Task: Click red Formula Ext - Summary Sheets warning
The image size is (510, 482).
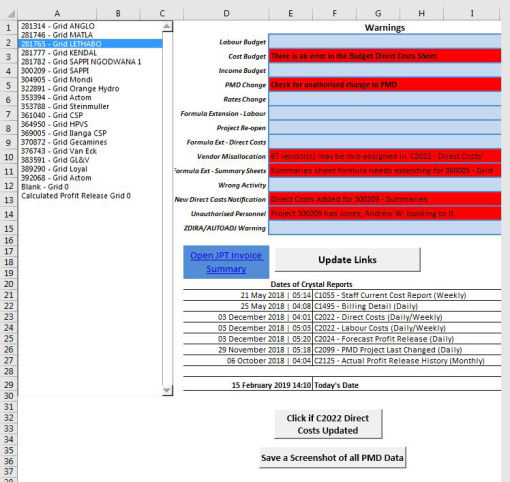Action: click(385, 171)
